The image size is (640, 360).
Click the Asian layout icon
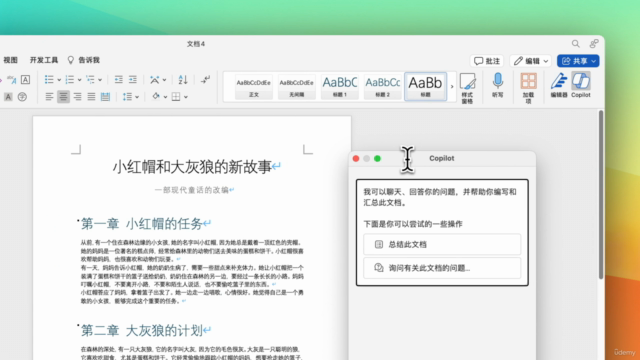pos(155,80)
